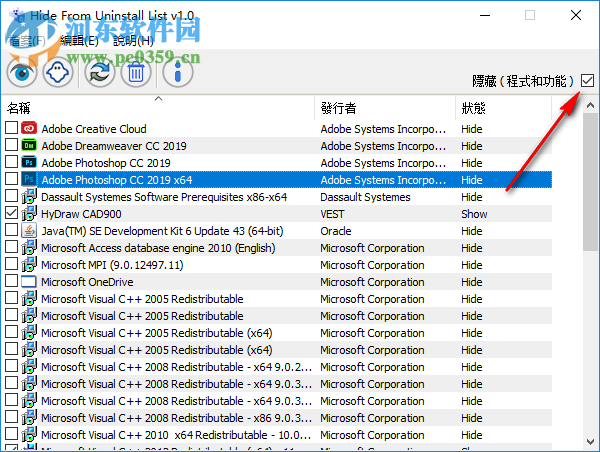Click the vertical scrollbar thumb
The height and width of the screenshot is (452, 600).
click(x=590, y=182)
